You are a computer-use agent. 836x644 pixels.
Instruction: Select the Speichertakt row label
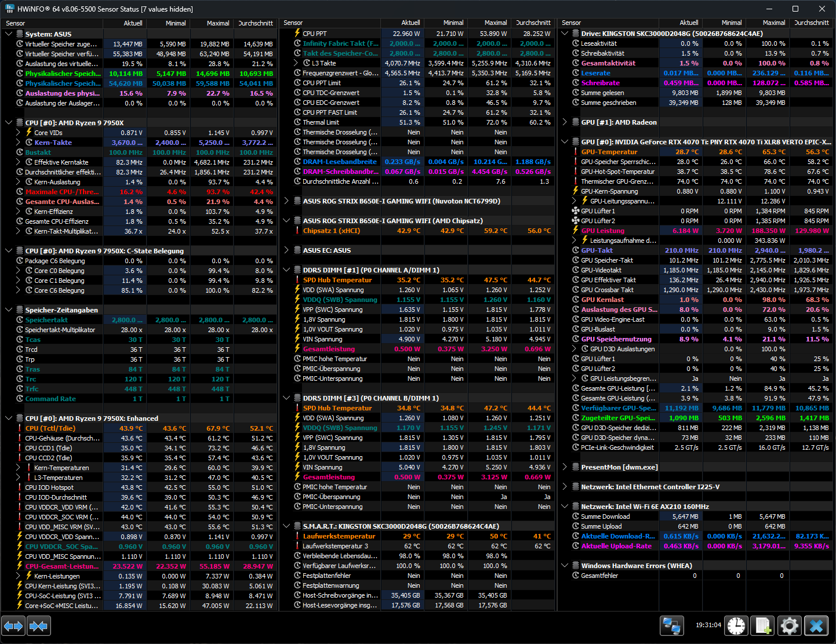[46, 320]
